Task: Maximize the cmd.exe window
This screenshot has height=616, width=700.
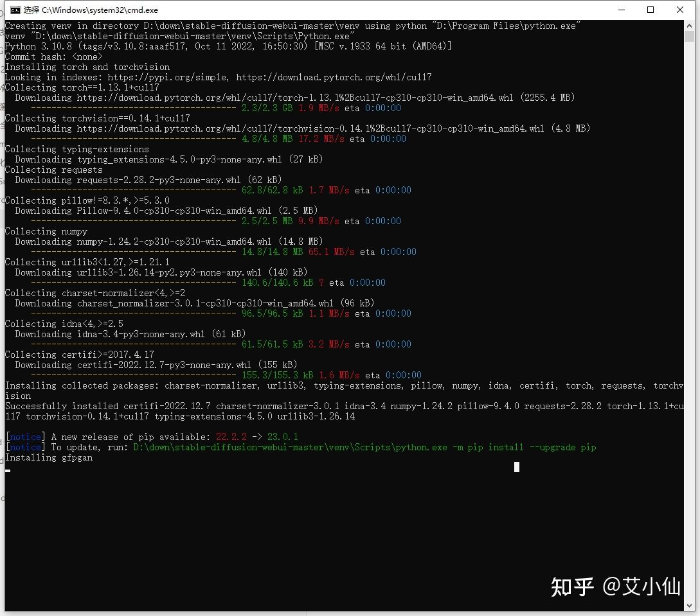Action: [651, 10]
